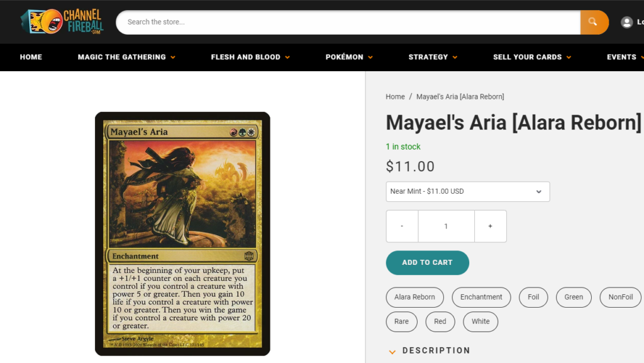Click the search the store field
This screenshot has width=644, height=363.
tap(348, 22)
